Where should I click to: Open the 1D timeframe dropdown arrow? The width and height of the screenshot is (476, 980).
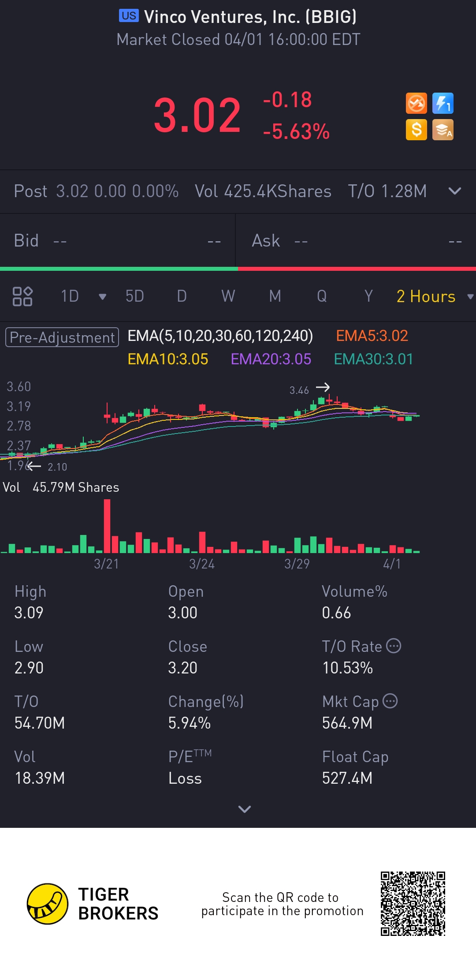pyautogui.click(x=103, y=296)
